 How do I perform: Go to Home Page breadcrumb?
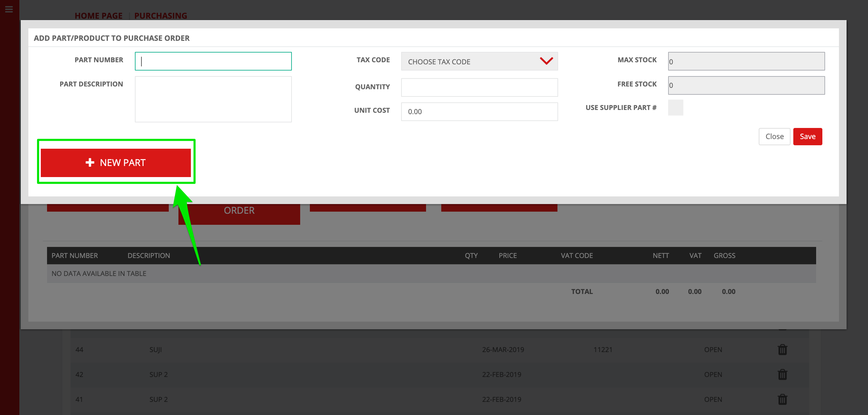[99, 16]
